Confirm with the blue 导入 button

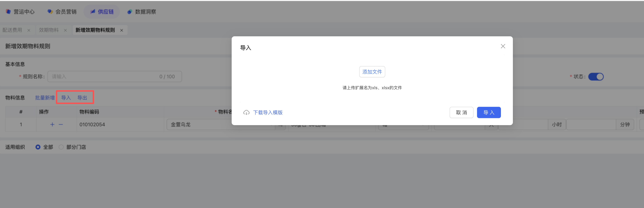(488, 112)
